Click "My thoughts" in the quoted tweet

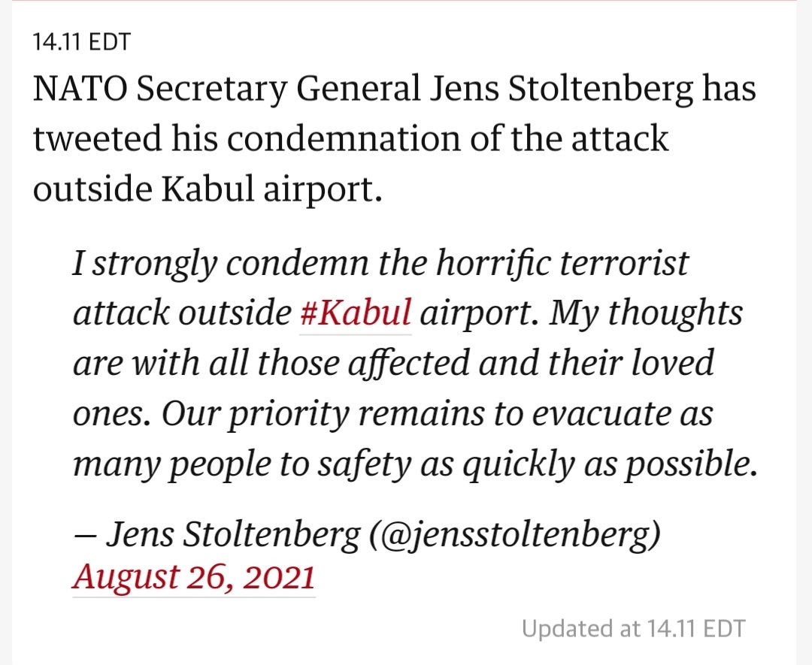tap(646, 313)
